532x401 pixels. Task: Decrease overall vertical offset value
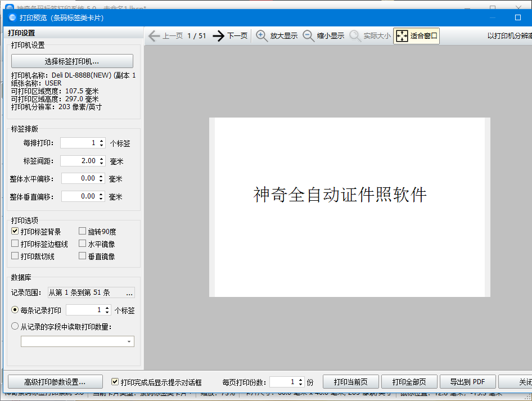coord(101,199)
